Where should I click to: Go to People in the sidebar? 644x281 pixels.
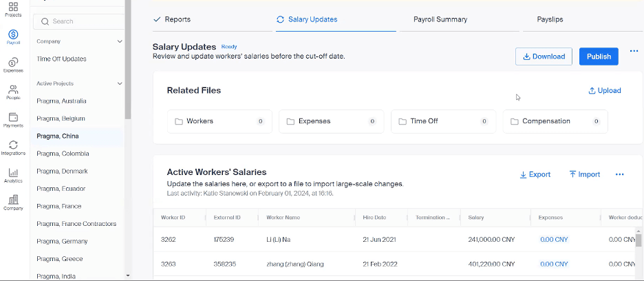click(13, 92)
